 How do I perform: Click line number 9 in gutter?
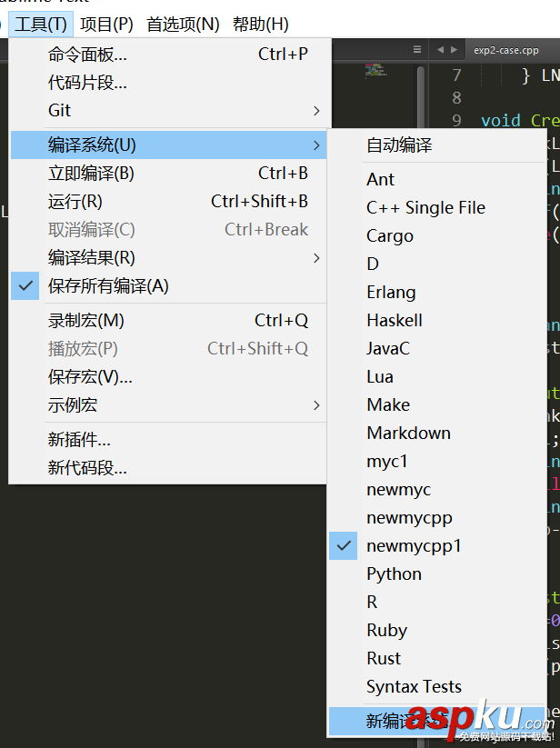pos(457,120)
